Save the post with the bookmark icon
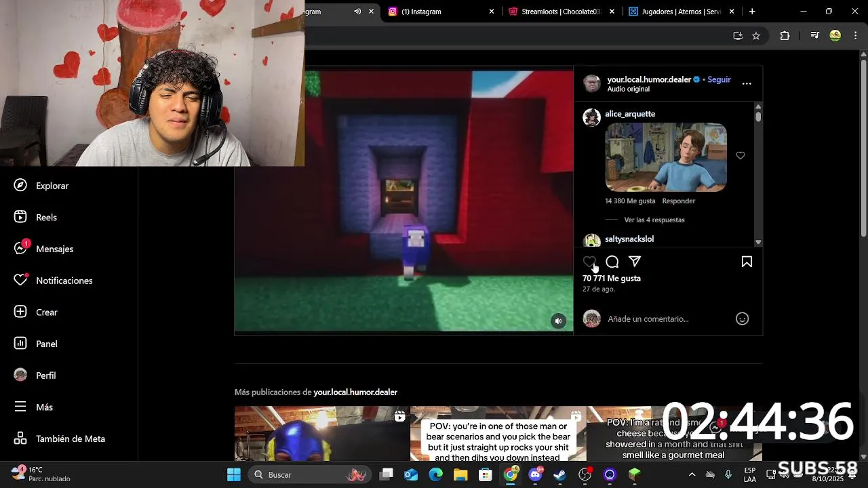This screenshot has height=488, width=868. coord(747,262)
